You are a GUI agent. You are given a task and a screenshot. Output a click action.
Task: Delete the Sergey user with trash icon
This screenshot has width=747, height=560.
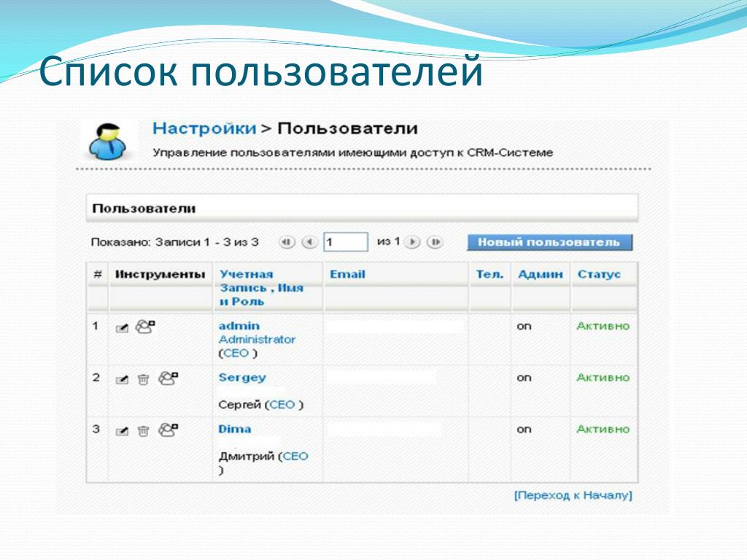(x=143, y=379)
